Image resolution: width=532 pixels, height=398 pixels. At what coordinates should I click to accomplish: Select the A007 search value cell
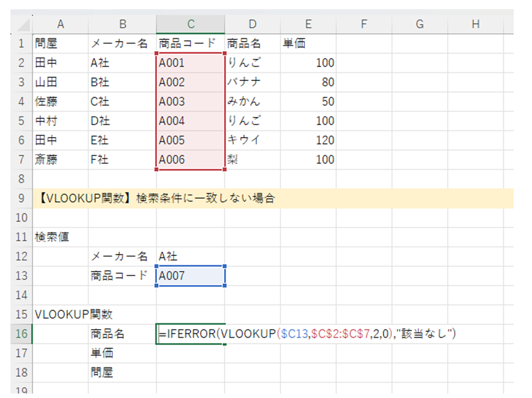(191, 276)
